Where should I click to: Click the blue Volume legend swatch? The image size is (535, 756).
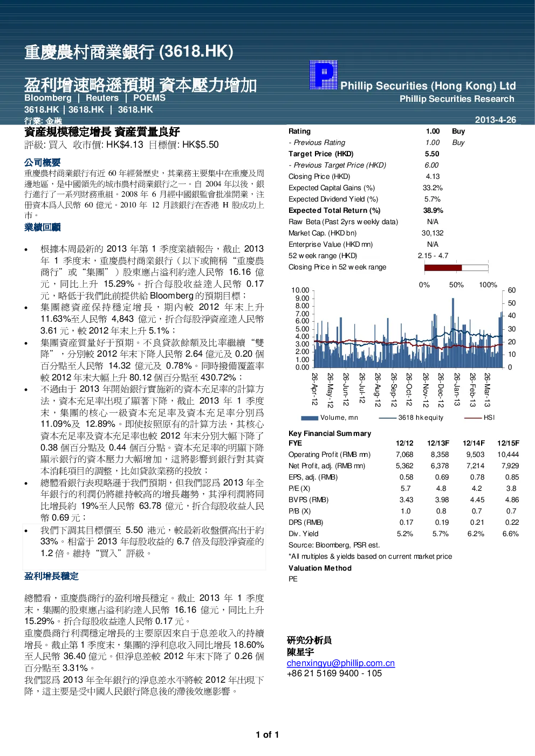(x=310, y=418)
